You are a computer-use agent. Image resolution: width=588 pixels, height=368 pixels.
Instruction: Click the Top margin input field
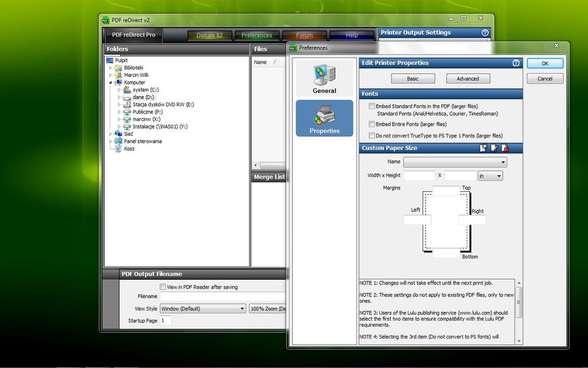[x=446, y=191]
